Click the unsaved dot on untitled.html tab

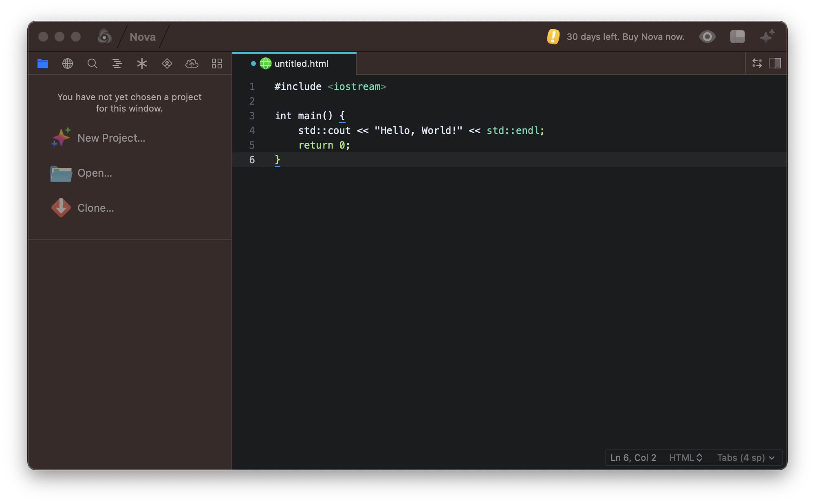click(253, 64)
